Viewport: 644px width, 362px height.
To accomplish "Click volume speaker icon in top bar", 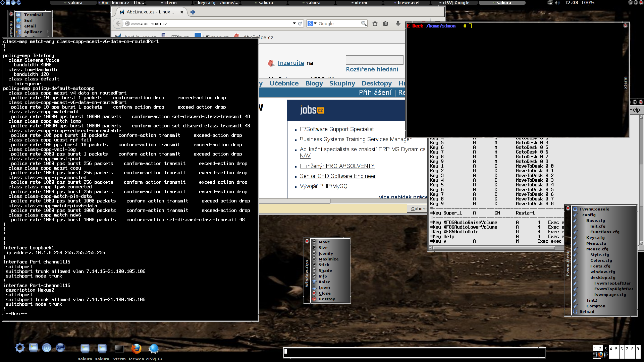I will pyautogui.click(x=557, y=3).
